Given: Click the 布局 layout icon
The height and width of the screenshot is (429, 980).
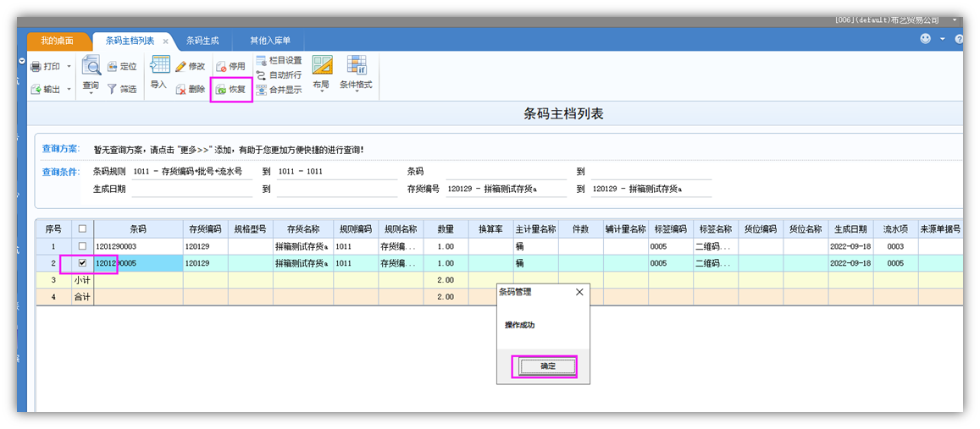Looking at the screenshot, I should [x=321, y=65].
